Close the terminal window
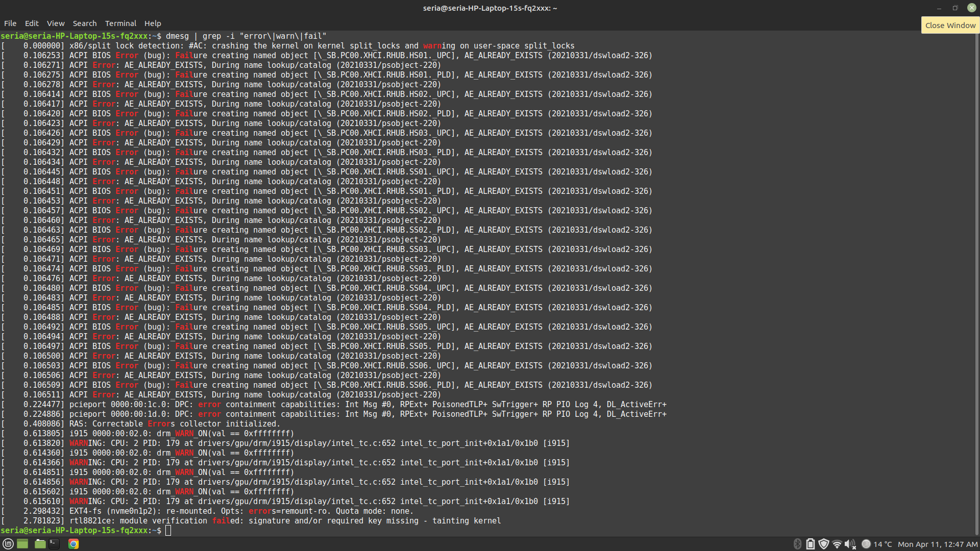980x551 pixels. point(971,8)
